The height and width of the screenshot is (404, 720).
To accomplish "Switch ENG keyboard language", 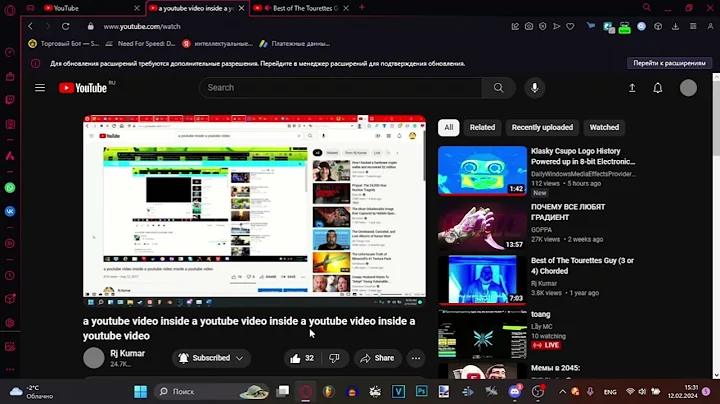I will pos(610,392).
